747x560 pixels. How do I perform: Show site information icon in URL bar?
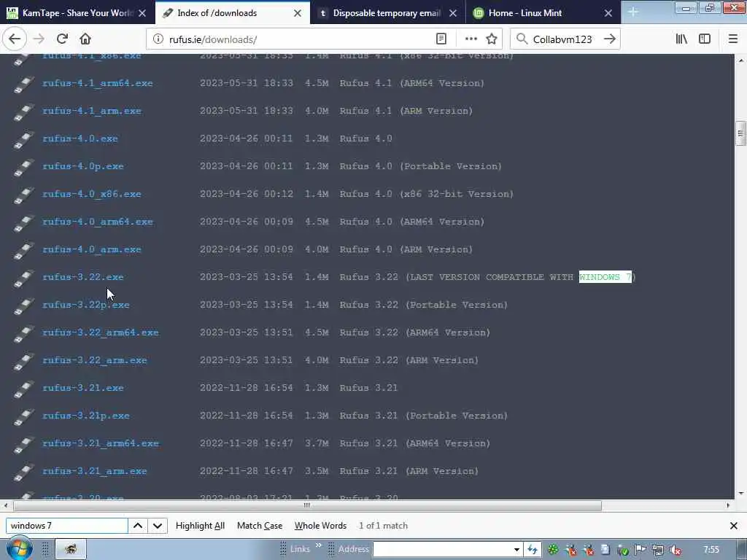pyautogui.click(x=158, y=39)
